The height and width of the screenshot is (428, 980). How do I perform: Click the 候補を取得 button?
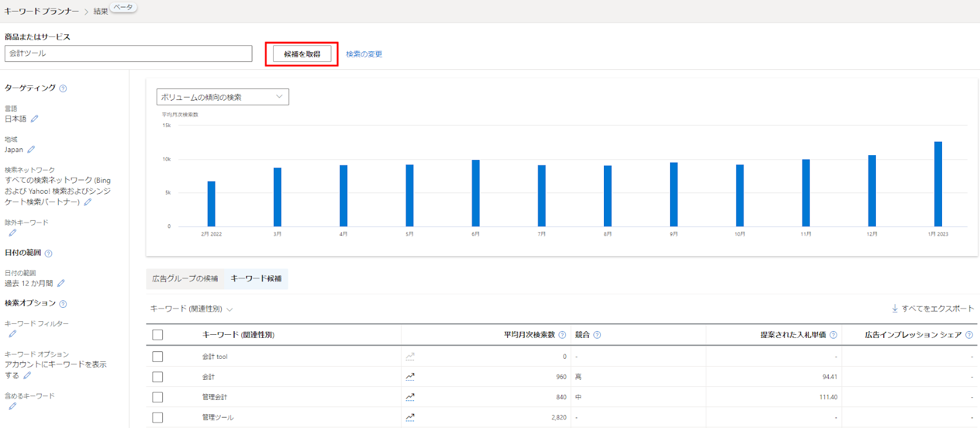coord(302,54)
